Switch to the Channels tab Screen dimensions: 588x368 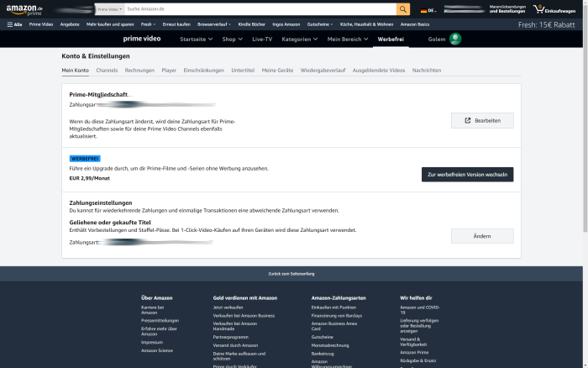pyautogui.click(x=107, y=70)
